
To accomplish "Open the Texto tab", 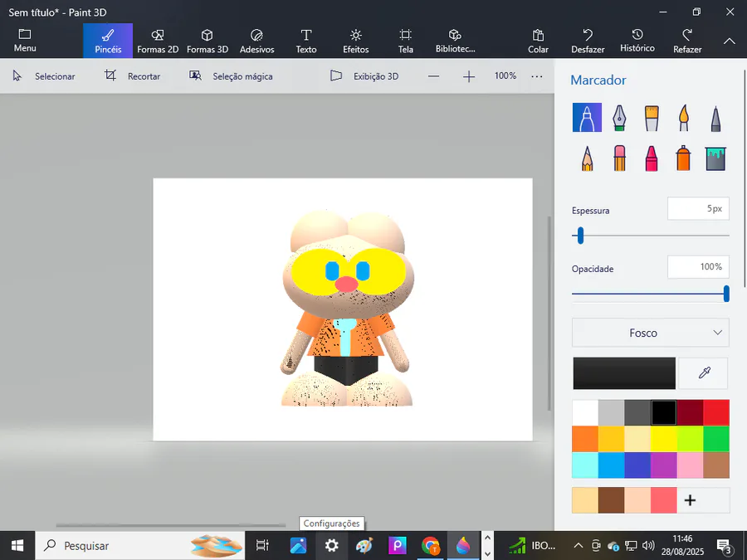I will (306, 41).
